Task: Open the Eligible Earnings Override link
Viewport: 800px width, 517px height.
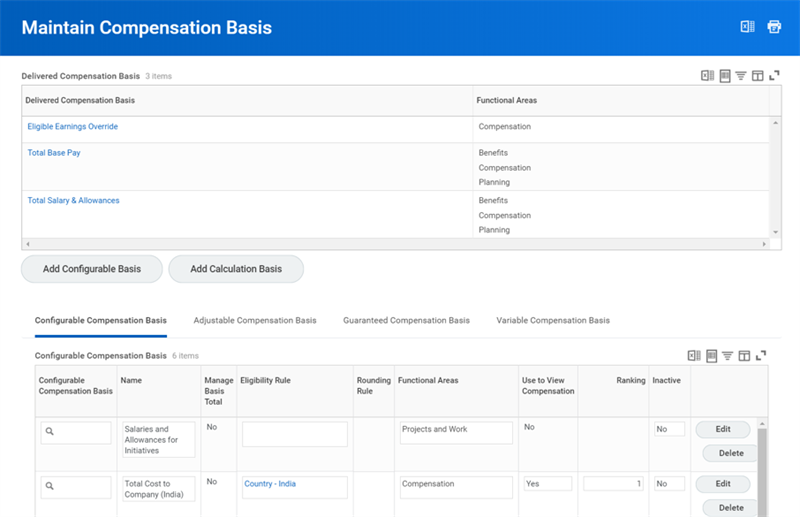Action: tap(72, 127)
